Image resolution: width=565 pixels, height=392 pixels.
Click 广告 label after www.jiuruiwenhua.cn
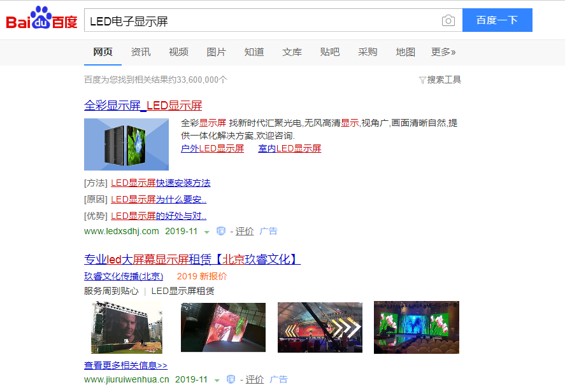[x=278, y=379]
